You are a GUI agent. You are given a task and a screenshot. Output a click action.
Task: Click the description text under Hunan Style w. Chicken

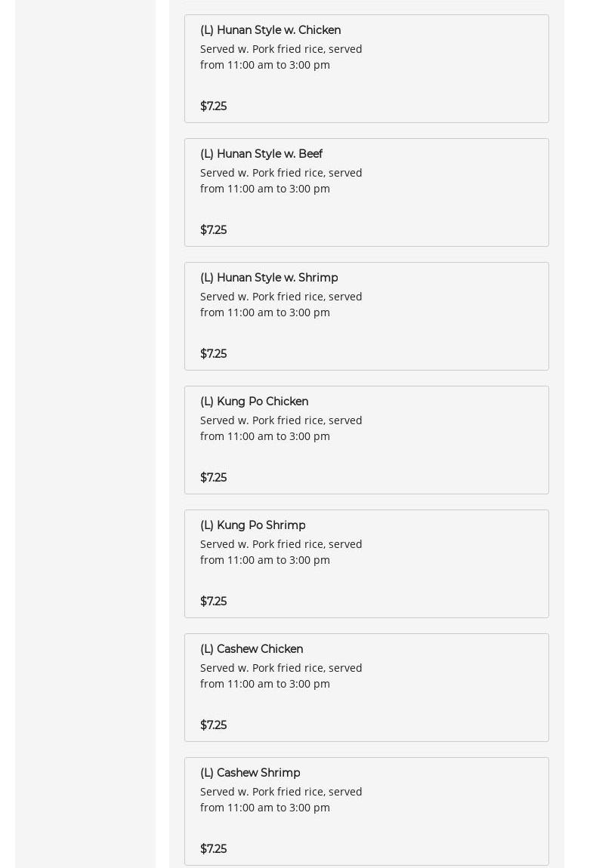(x=281, y=57)
